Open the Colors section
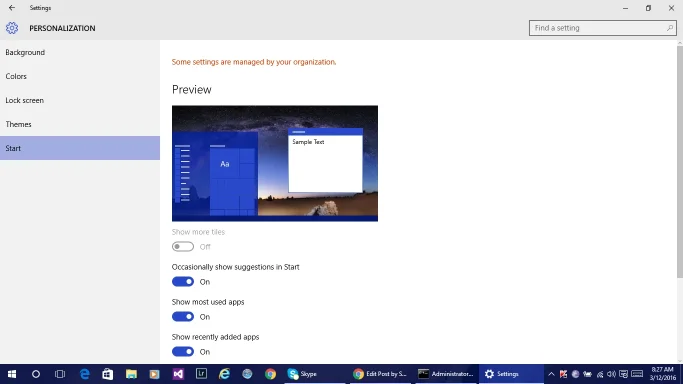This screenshot has width=683, height=384. (80, 76)
